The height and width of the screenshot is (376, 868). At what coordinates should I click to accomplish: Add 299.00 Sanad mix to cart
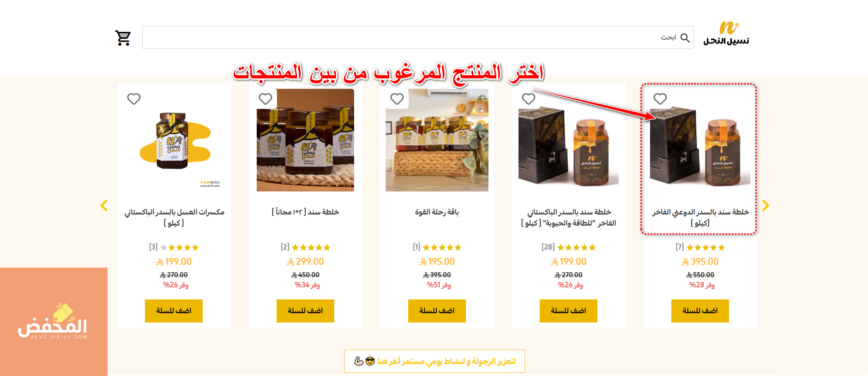305,311
